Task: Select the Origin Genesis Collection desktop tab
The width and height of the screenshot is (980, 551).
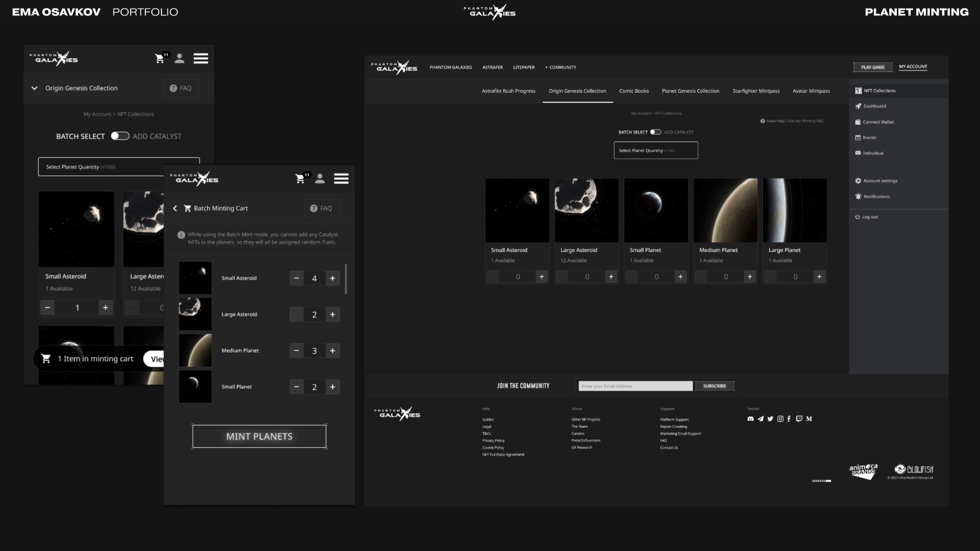Action: [577, 91]
